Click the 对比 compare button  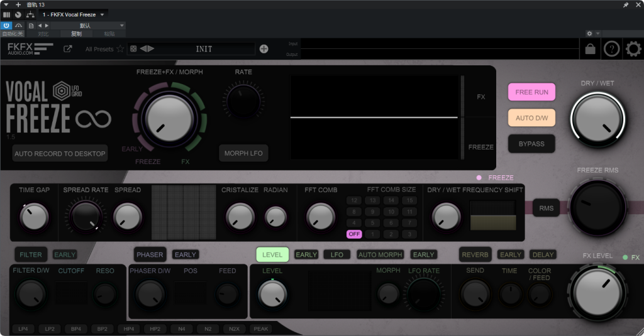(43, 34)
